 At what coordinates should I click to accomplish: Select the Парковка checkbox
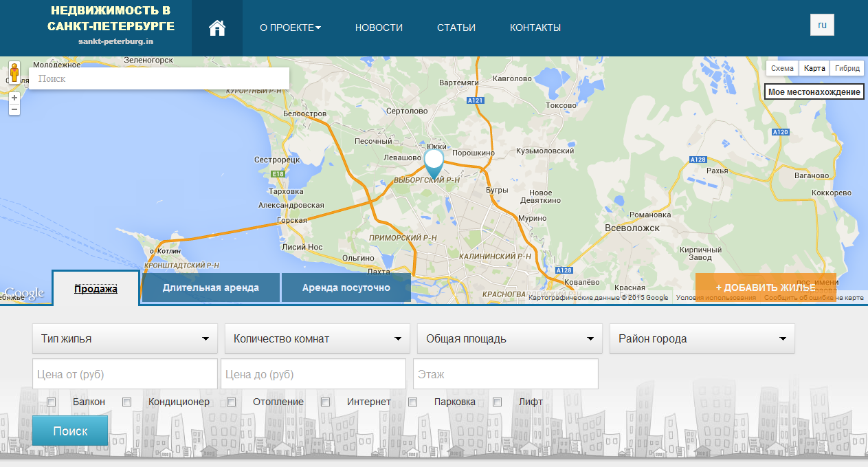(413, 402)
